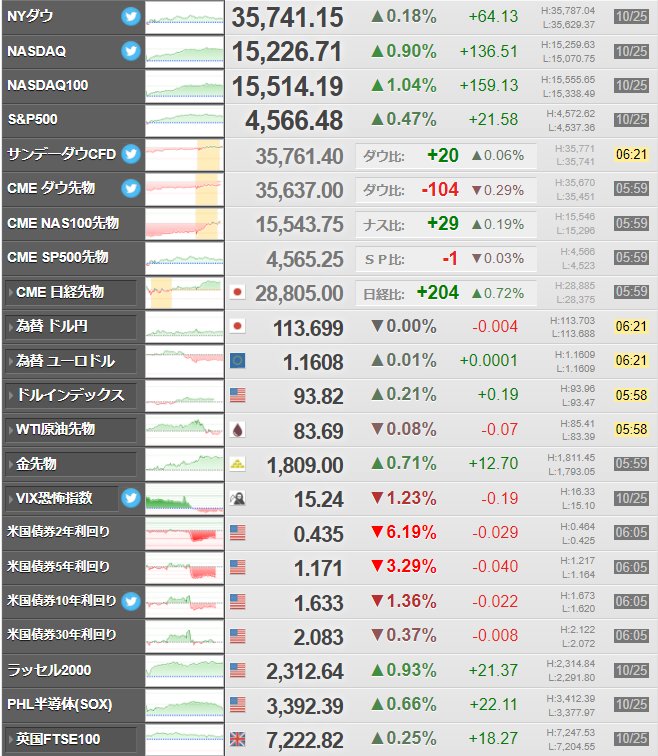Click the ▲1.04% change for NASDAQ100
This screenshot has height=756, width=658.
(x=404, y=85)
